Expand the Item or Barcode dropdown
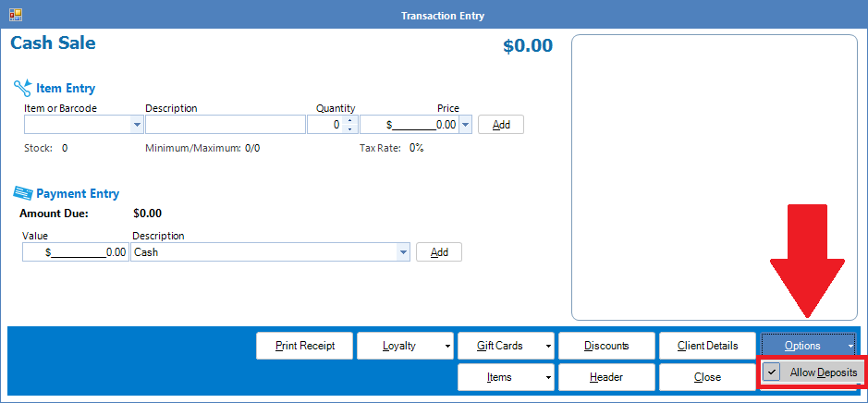 click(138, 125)
